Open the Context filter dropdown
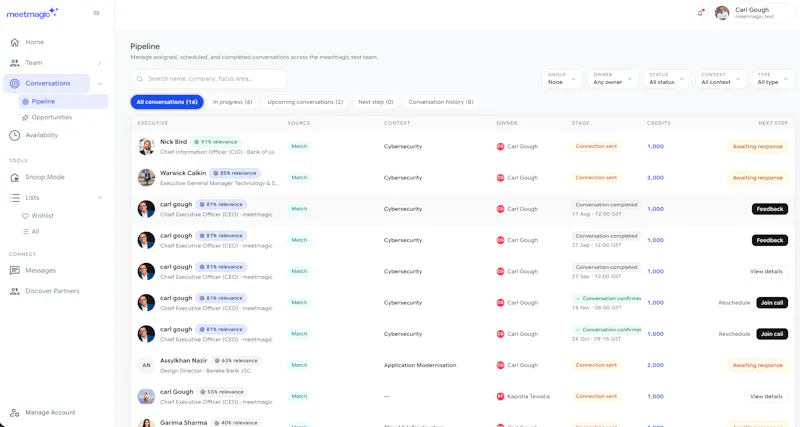This screenshot has height=427, width=800. pos(721,79)
